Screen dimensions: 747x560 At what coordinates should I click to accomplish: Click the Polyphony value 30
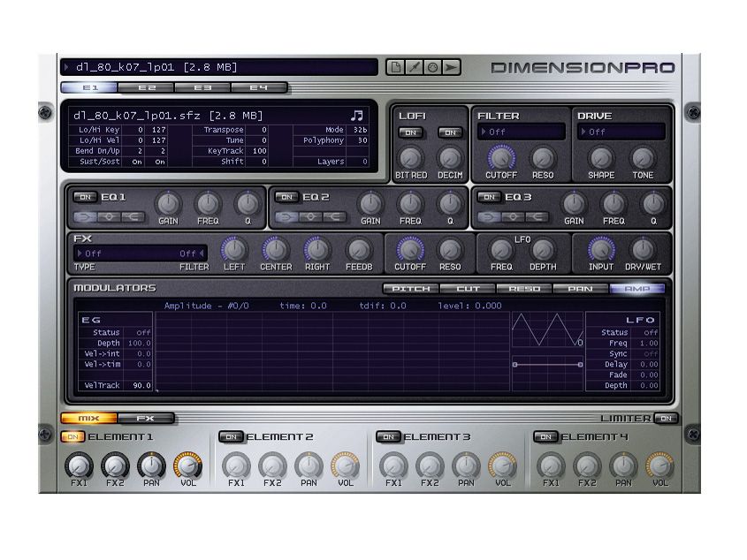pyautogui.click(x=362, y=140)
